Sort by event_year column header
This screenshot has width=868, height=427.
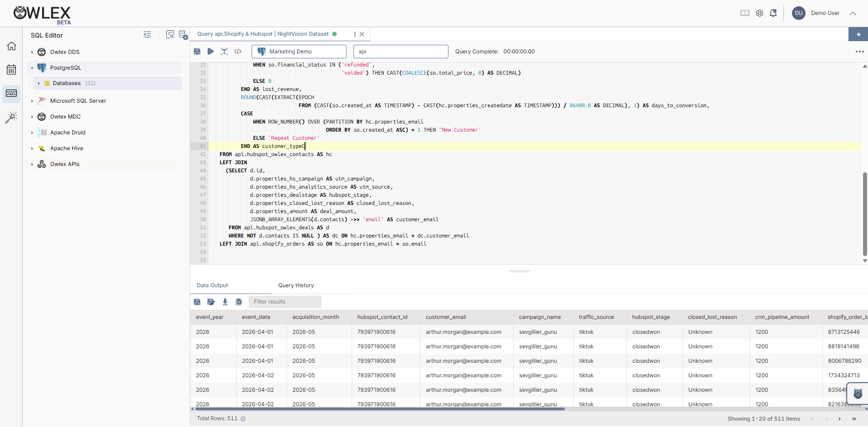[x=210, y=317]
